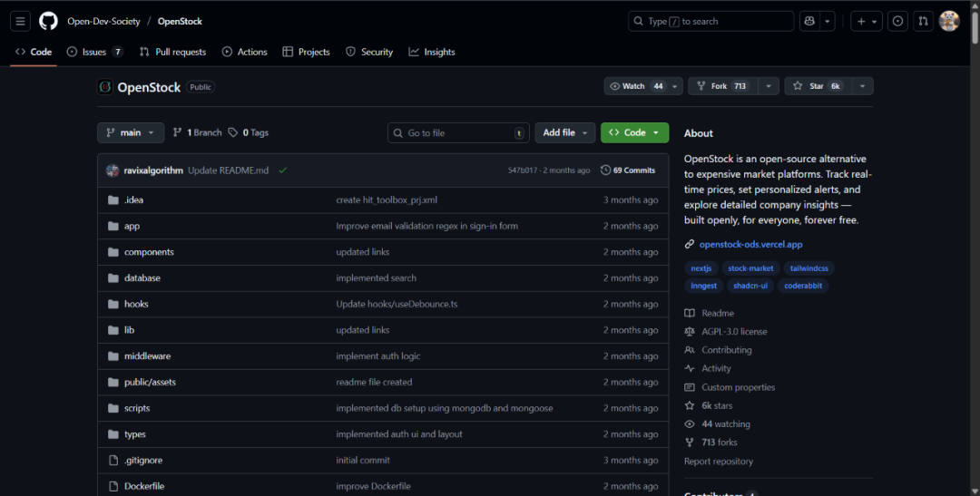Click the OpenStock repository logo icon
Screen dimensions: 980x496
pyautogui.click(x=105, y=87)
